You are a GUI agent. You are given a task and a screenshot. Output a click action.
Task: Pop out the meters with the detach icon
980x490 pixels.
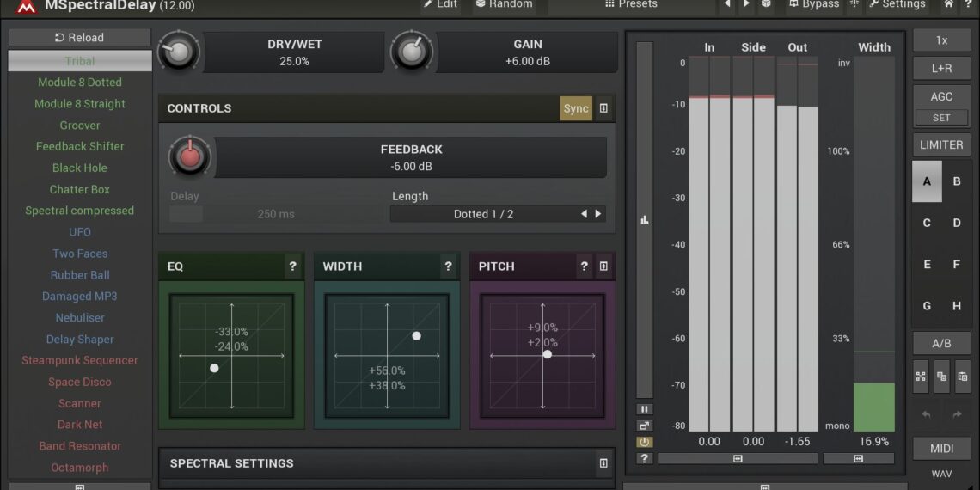(645, 426)
